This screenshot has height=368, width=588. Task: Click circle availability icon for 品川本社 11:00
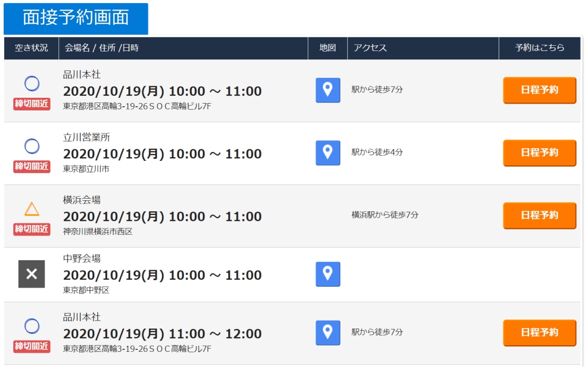pyautogui.click(x=32, y=326)
